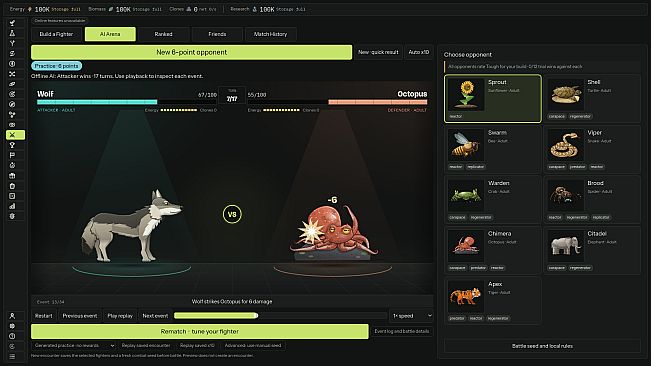Screen dimensions: 651x366
Task: Select the flag icon in the sidebar
Action: (12, 155)
